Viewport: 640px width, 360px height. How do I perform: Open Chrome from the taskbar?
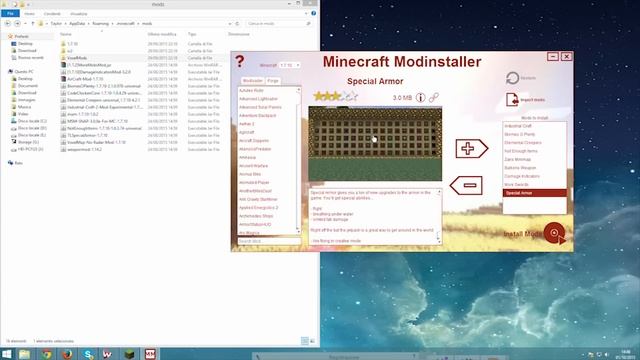pos(46,354)
